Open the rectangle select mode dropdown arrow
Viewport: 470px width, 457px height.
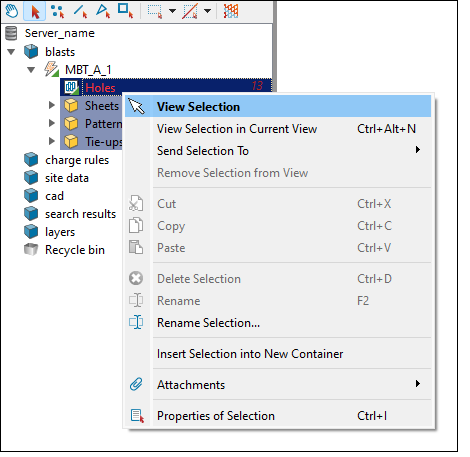click(x=172, y=11)
